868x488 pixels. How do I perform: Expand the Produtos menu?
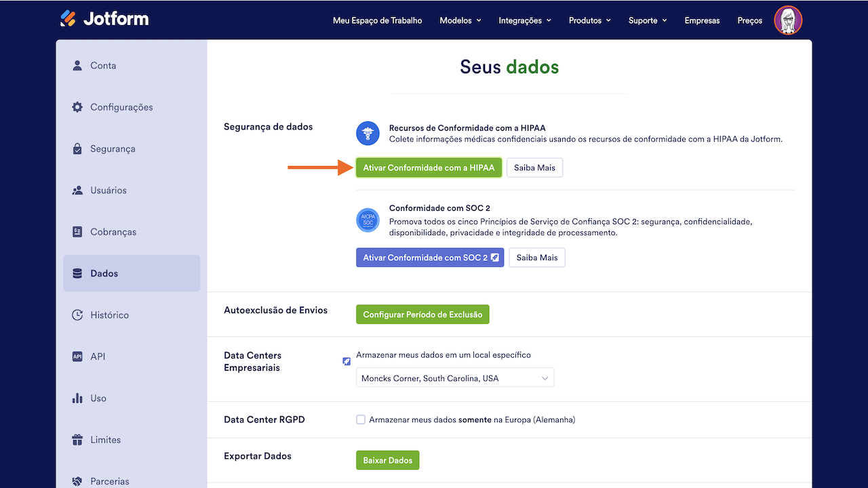pos(590,20)
